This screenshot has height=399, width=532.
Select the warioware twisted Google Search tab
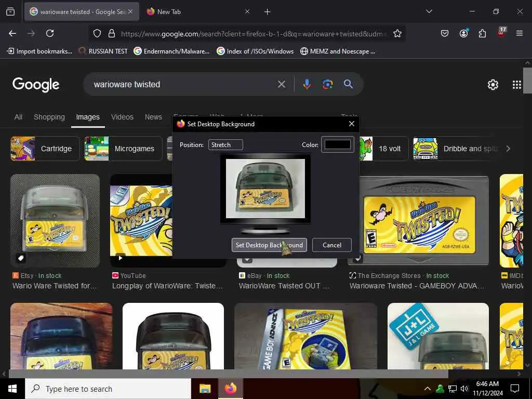[82, 12]
